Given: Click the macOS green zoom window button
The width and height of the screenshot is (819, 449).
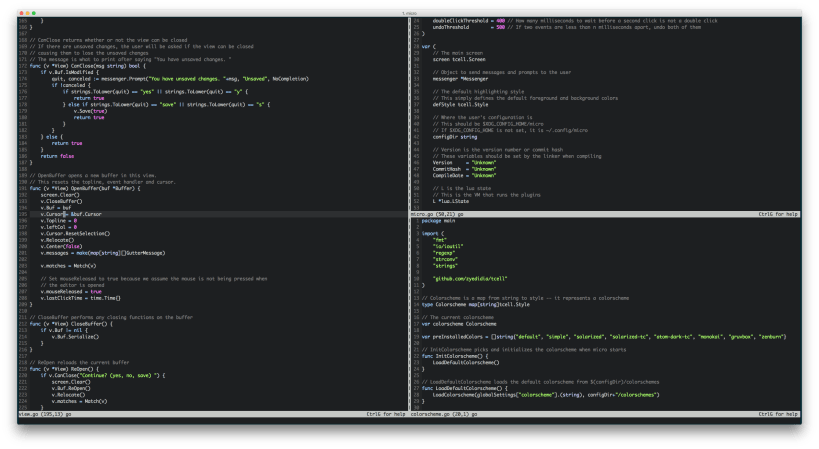Looking at the screenshot, I should tap(34, 13).
